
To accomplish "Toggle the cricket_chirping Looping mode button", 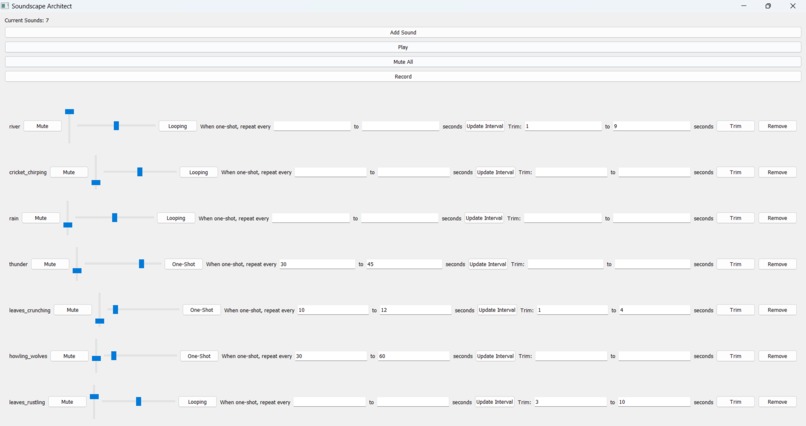I will [198, 172].
